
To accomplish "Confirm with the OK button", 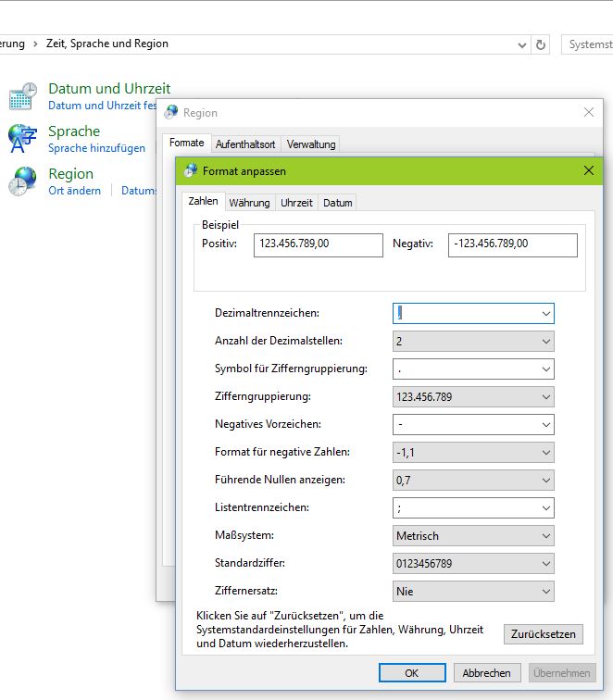I will coord(412,673).
